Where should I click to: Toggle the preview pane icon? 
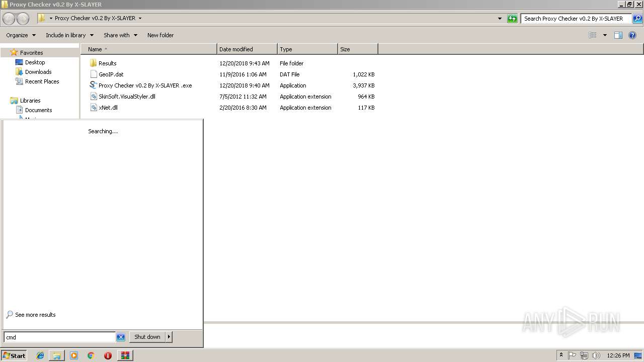tap(618, 35)
